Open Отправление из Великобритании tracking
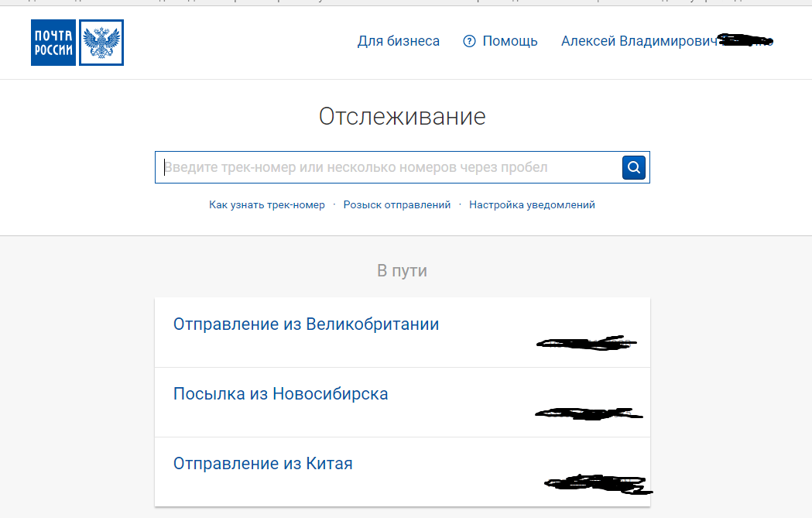This screenshot has height=518, width=812. click(306, 324)
